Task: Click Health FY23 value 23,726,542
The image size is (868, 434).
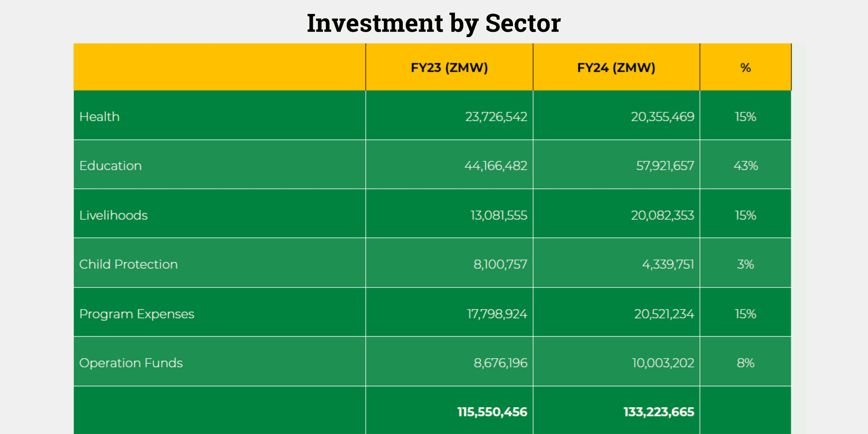Action: tap(496, 117)
